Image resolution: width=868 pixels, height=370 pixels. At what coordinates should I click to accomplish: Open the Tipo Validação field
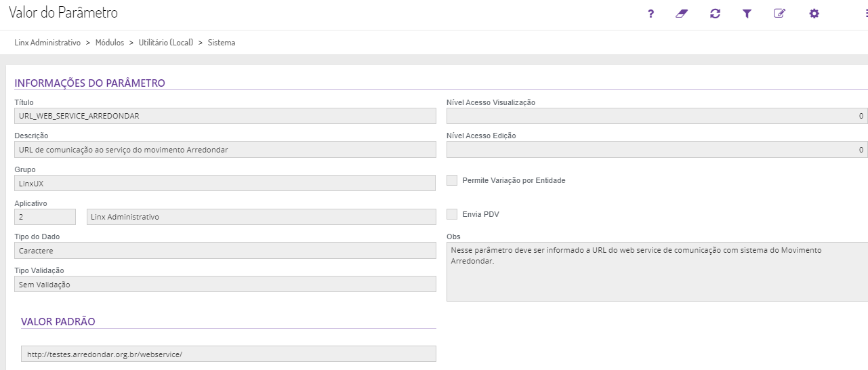pyautogui.click(x=225, y=285)
